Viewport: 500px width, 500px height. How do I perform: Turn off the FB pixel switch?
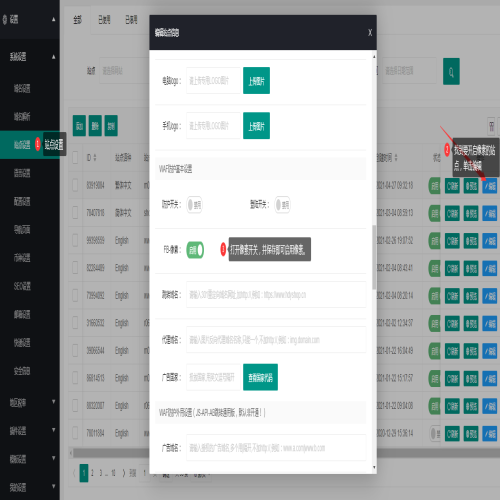point(195,250)
